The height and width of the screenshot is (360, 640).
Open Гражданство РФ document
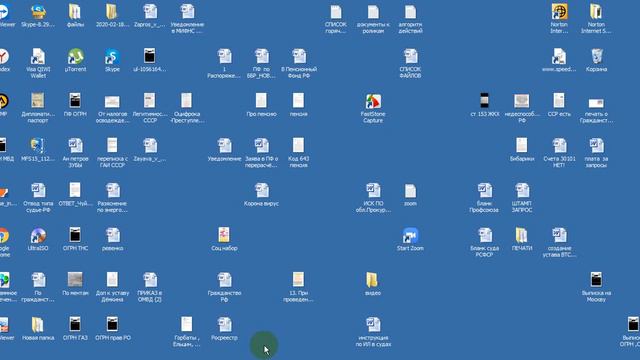tap(224, 281)
